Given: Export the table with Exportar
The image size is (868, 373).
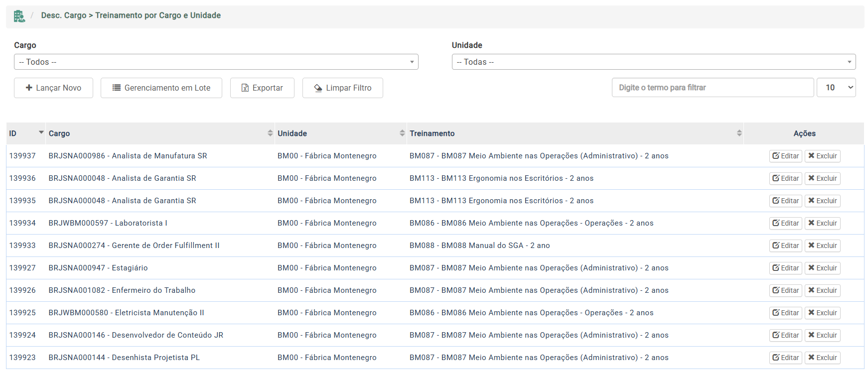Looking at the screenshot, I should pyautogui.click(x=262, y=88).
